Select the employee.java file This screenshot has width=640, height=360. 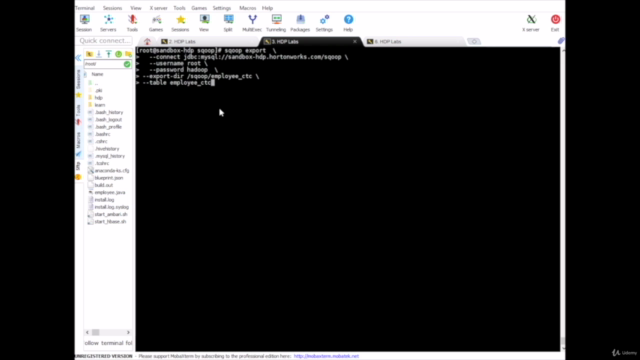click(110, 192)
